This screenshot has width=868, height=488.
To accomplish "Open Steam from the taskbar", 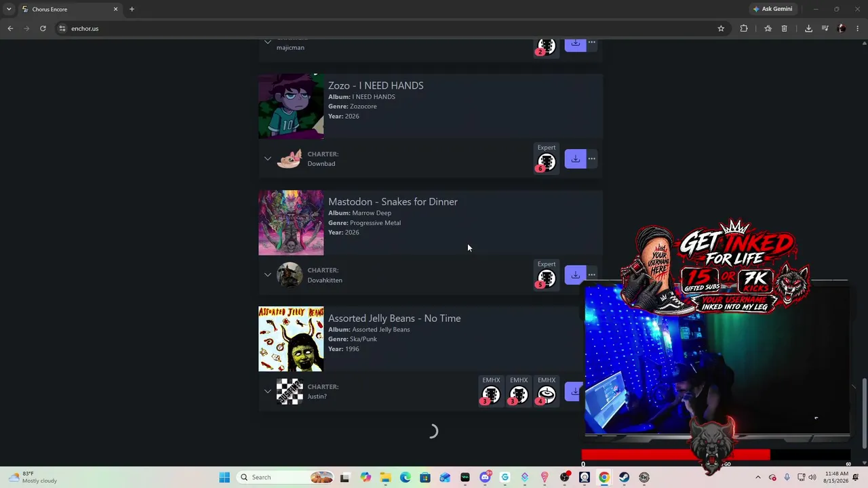I will 624,477.
